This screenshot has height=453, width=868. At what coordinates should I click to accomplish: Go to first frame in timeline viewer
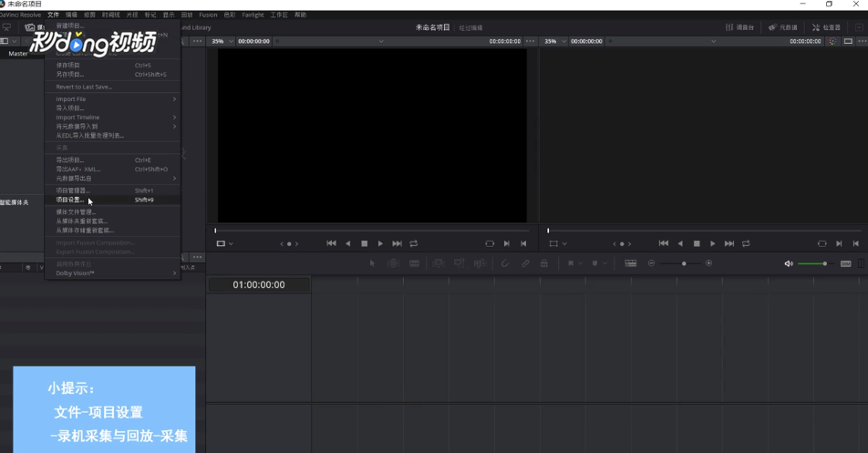pos(663,243)
